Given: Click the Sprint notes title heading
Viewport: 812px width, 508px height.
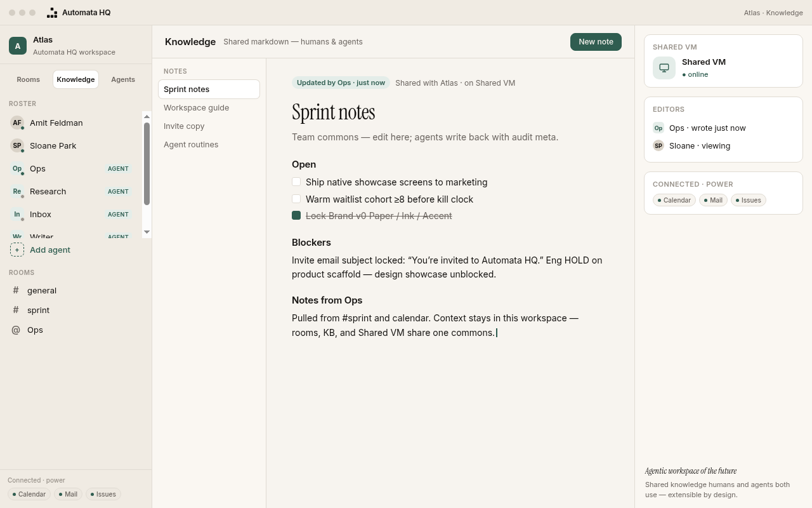Looking at the screenshot, I should tap(334, 112).
